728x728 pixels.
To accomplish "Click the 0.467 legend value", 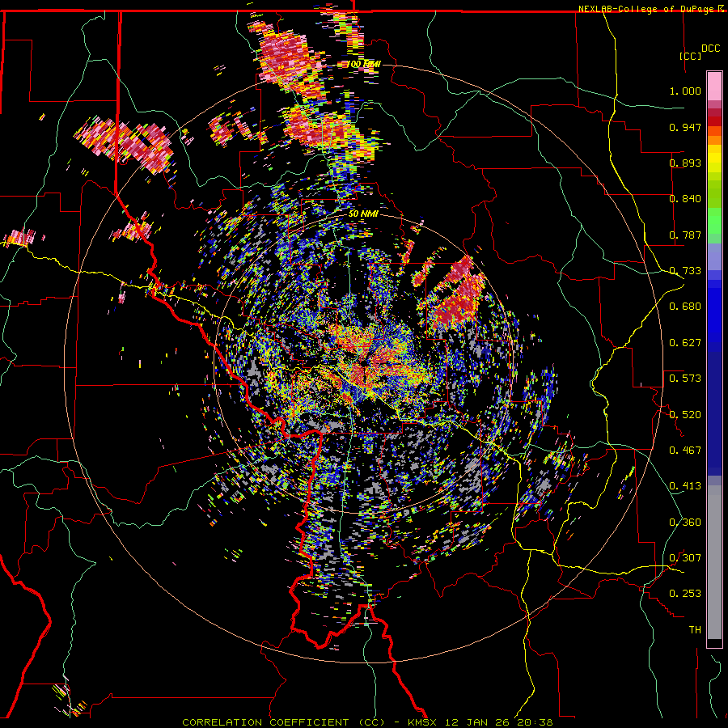I will [685, 451].
